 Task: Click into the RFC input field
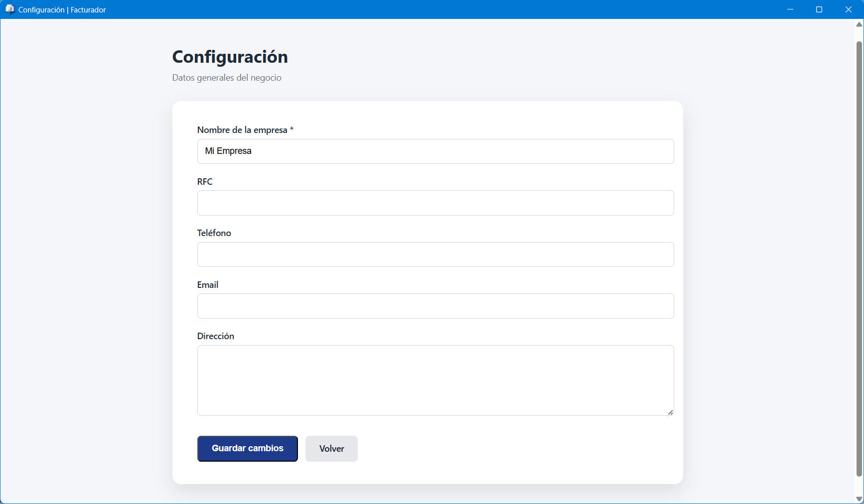click(x=435, y=203)
